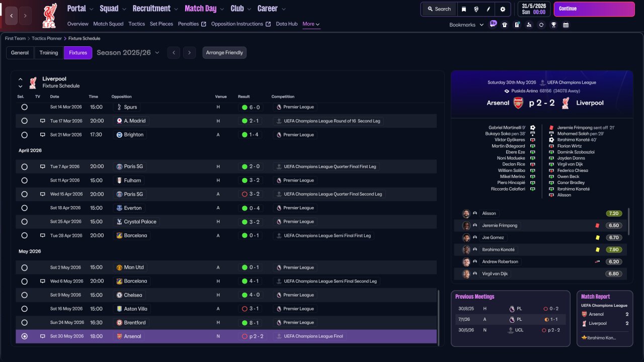Select the radio button for the Brighton fixture
This screenshot has height=362, width=644.
pos(24,135)
